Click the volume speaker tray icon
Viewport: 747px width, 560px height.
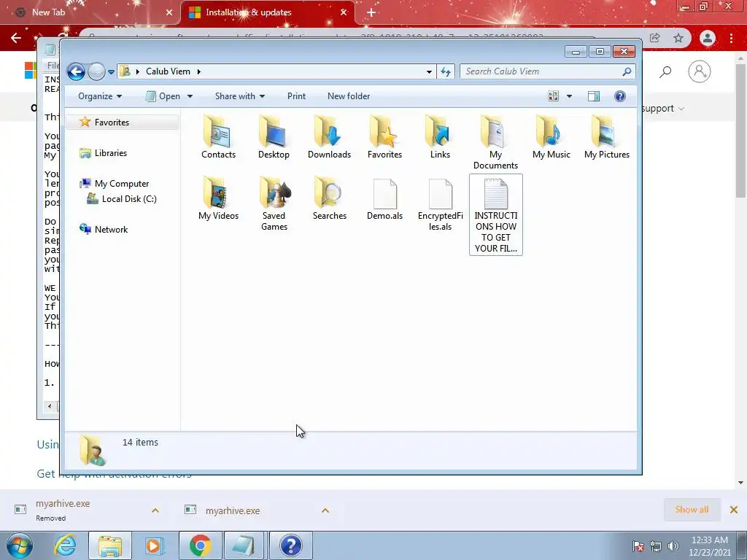(x=673, y=546)
